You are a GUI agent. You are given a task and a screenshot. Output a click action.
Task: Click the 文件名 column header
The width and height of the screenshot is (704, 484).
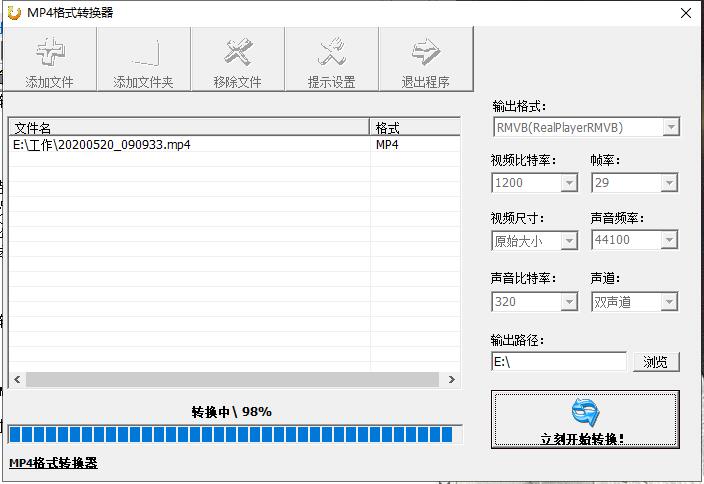tap(189, 128)
